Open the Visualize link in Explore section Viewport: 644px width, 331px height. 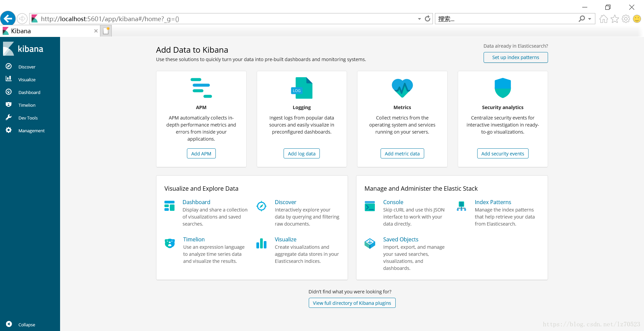[286, 239]
